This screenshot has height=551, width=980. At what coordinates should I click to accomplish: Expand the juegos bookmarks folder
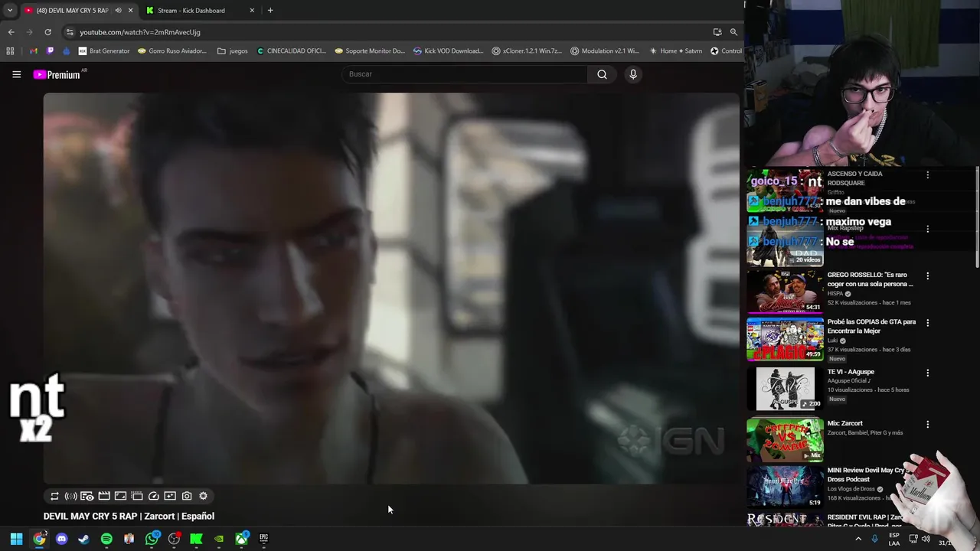tap(233, 51)
